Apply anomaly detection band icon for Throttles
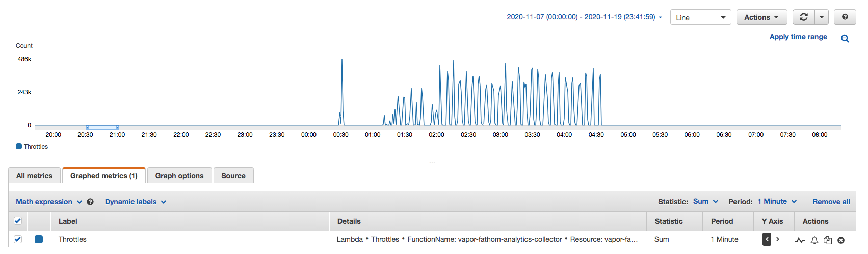 pos(800,240)
